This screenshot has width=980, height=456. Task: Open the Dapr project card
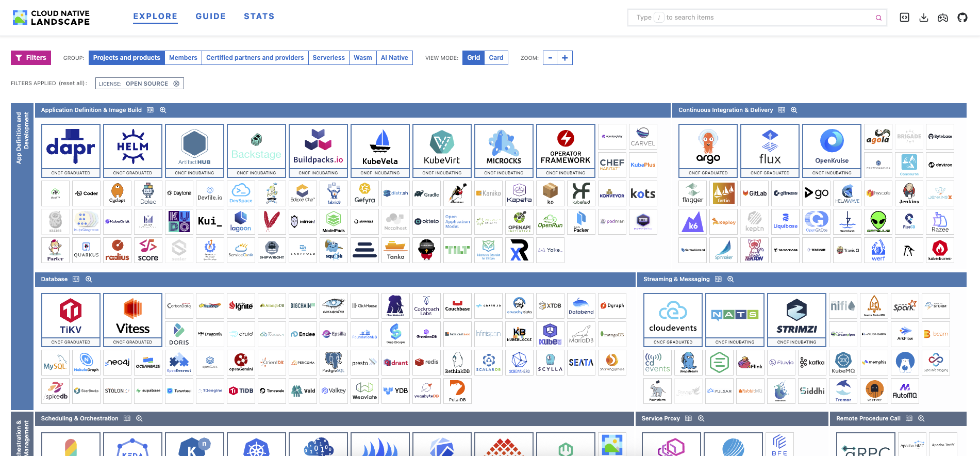71,151
